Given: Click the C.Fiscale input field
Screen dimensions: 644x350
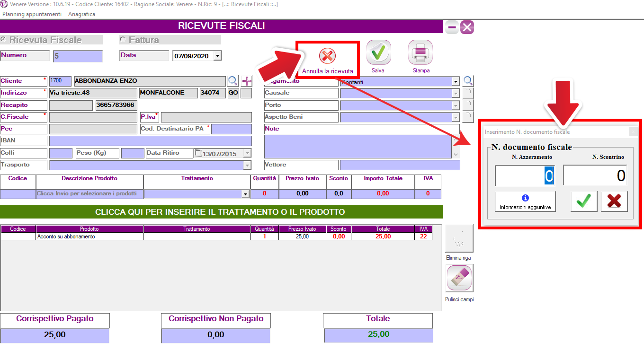Looking at the screenshot, I should (93, 117).
